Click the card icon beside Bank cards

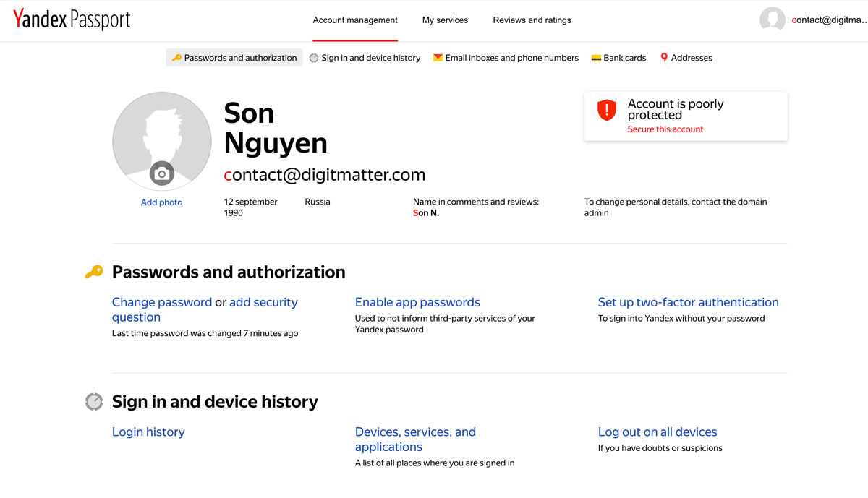pos(597,58)
